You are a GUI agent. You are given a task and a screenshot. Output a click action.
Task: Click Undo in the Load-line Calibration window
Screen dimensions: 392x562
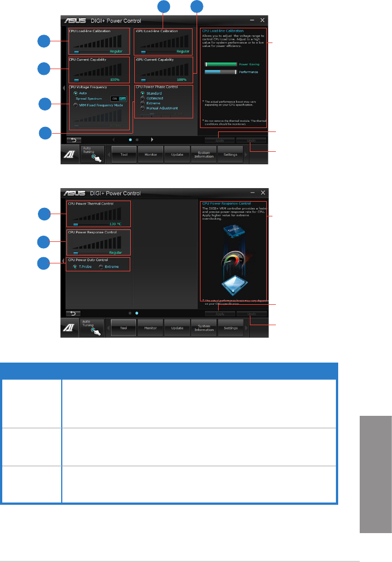pyautogui.click(x=251, y=140)
